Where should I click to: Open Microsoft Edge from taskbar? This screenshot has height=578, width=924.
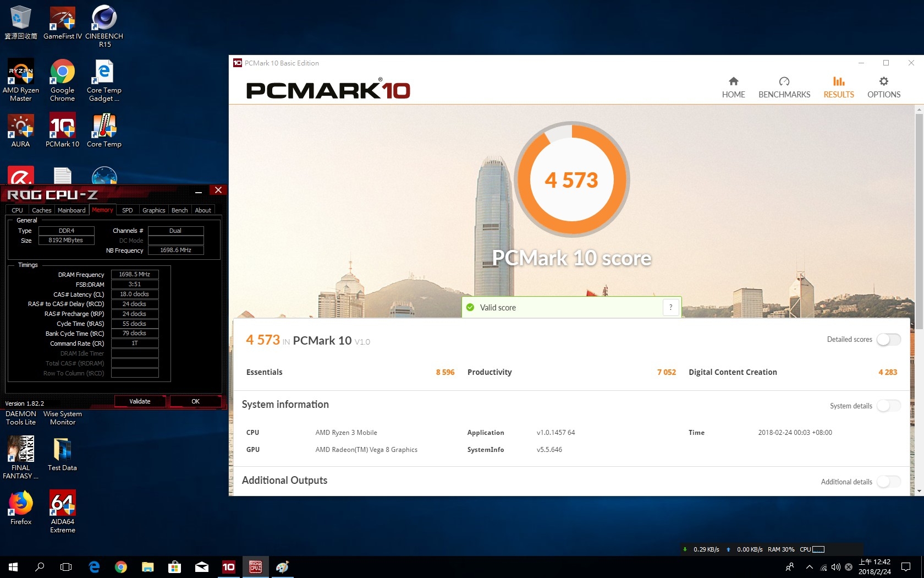tap(94, 566)
